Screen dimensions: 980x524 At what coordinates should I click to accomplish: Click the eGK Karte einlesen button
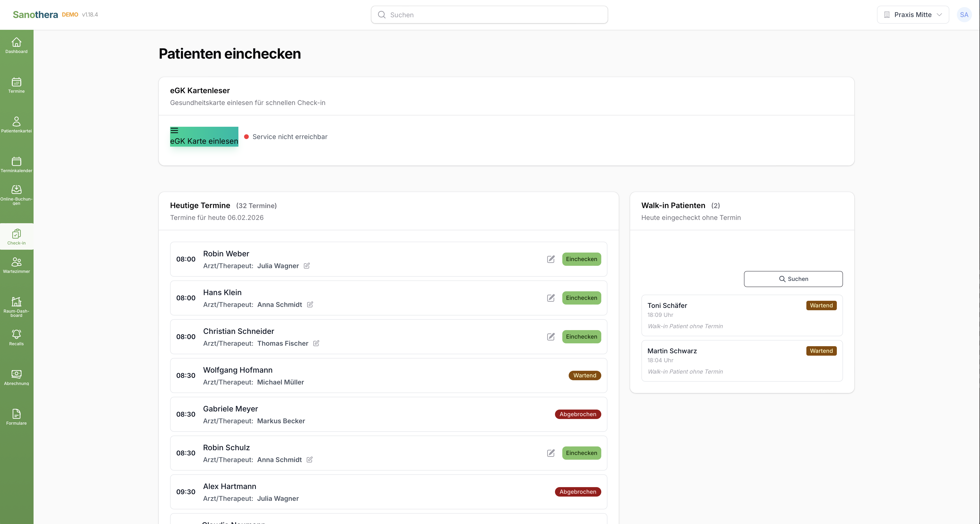[204, 137]
